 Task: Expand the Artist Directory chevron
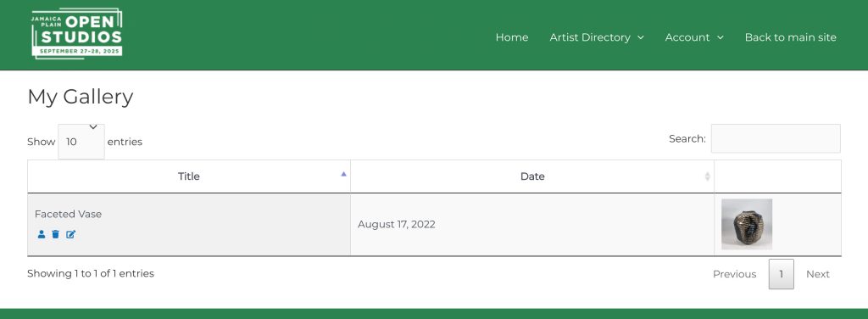pos(641,37)
